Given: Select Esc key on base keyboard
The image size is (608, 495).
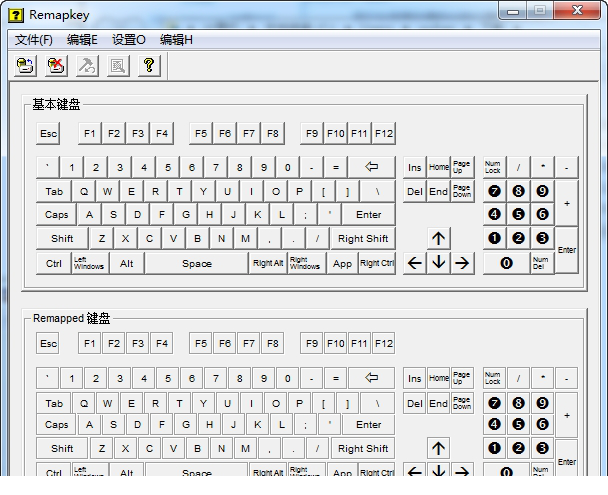Looking at the screenshot, I should (x=48, y=134).
